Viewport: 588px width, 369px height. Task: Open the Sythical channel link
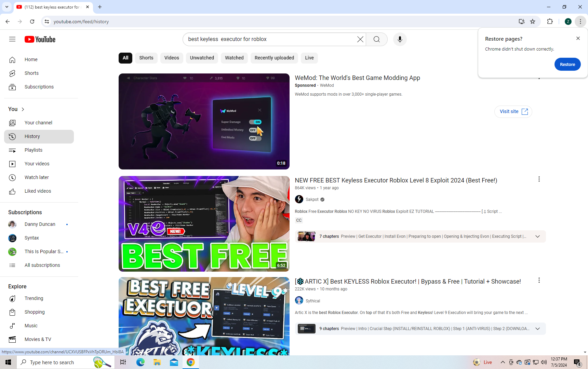(313, 301)
